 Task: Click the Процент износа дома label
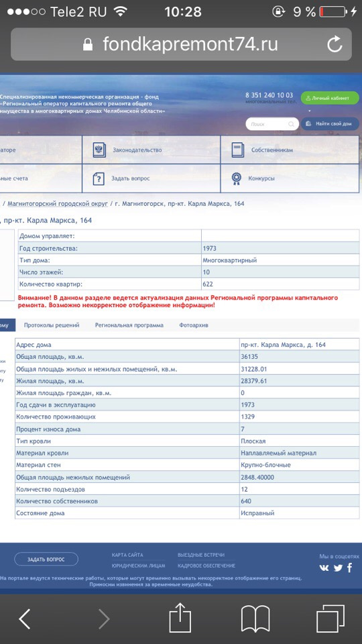pyautogui.click(x=48, y=429)
